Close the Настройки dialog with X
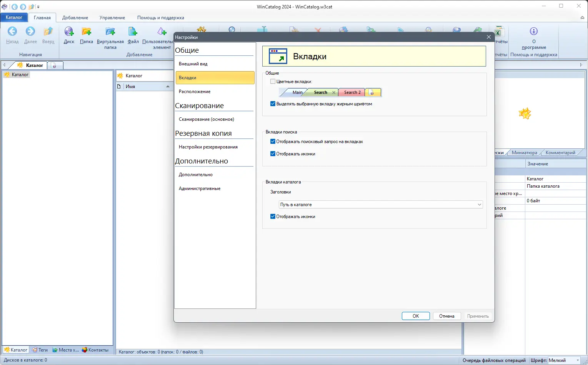 tap(488, 37)
